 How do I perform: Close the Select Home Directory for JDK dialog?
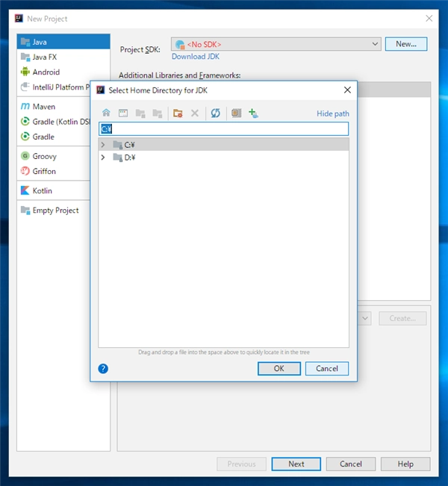tap(347, 90)
